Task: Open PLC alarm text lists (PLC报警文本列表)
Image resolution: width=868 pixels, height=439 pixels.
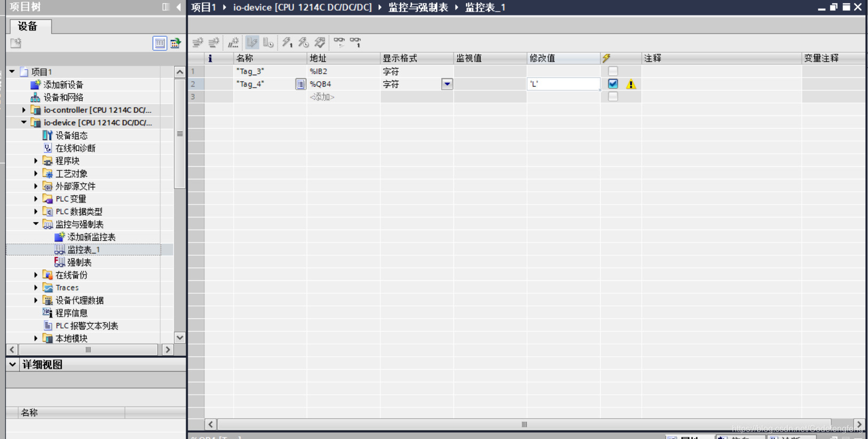Action: pyautogui.click(x=81, y=326)
